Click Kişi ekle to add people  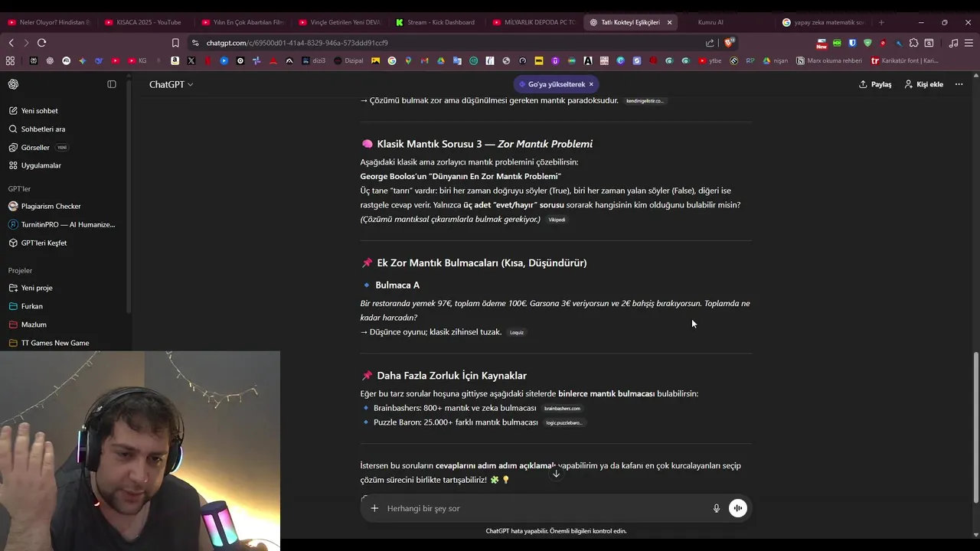click(923, 84)
